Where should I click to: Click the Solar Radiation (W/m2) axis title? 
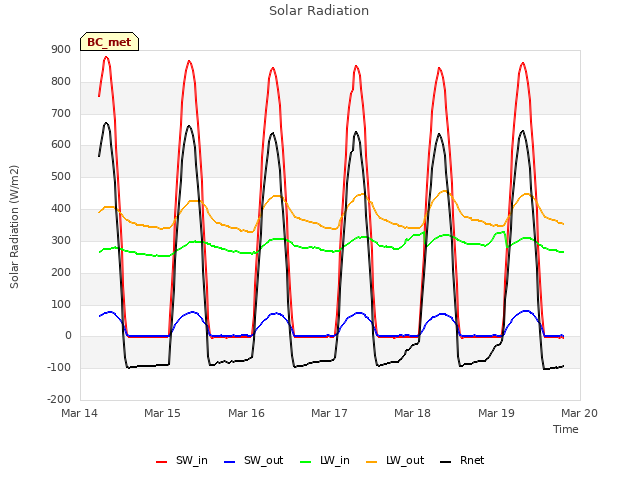(14, 227)
